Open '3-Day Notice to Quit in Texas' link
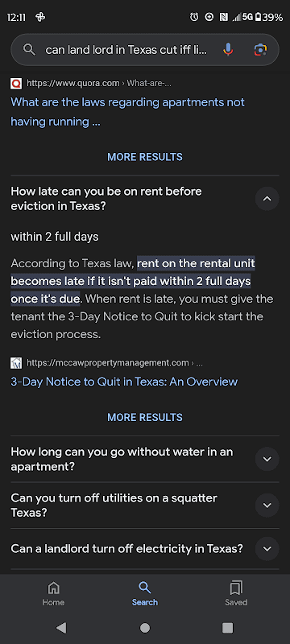The width and height of the screenshot is (290, 644). [x=124, y=382]
